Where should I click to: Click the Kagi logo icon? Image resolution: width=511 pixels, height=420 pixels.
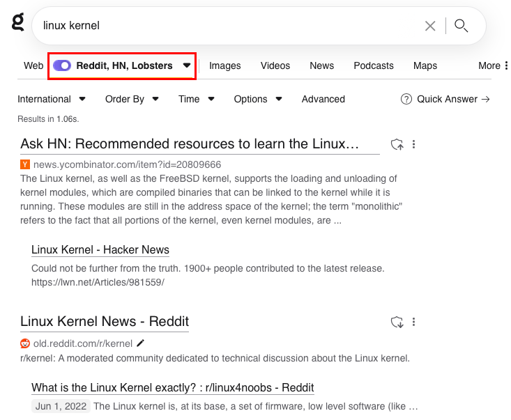click(x=17, y=22)
